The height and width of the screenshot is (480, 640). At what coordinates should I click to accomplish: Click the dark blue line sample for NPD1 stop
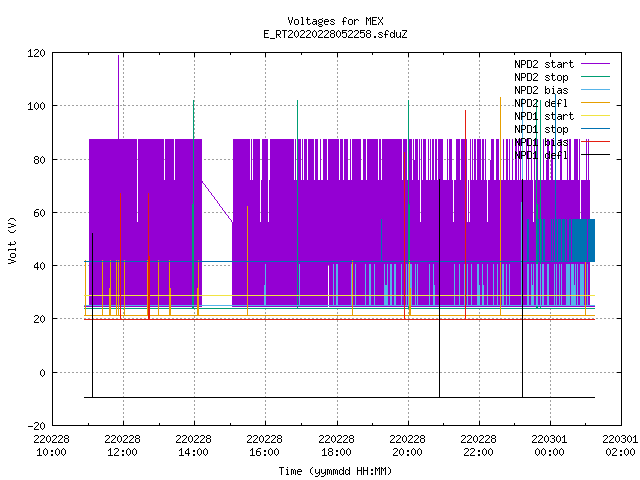(595, 129)
